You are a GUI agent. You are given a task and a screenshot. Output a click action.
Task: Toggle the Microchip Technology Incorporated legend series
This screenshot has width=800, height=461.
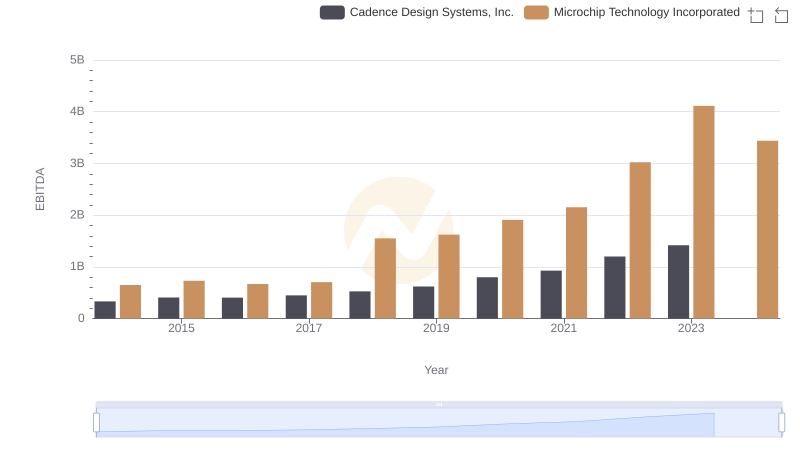tap(632, 12)
